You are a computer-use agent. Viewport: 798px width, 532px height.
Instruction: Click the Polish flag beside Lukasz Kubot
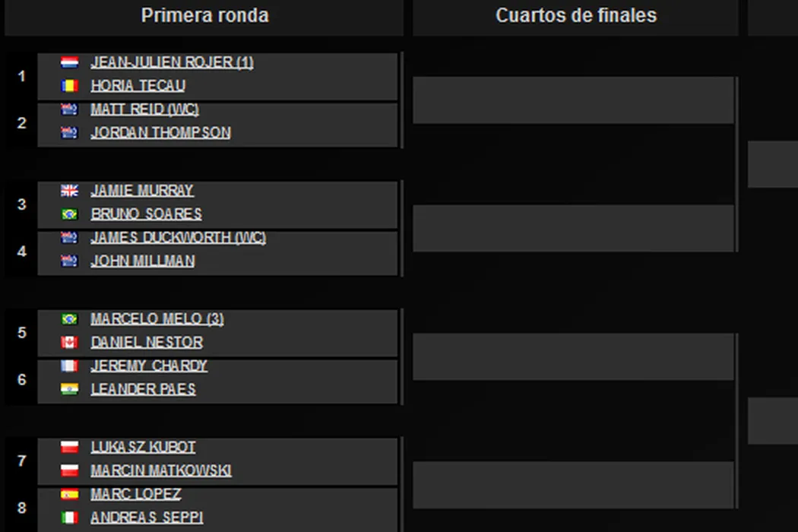coord(70,448)
